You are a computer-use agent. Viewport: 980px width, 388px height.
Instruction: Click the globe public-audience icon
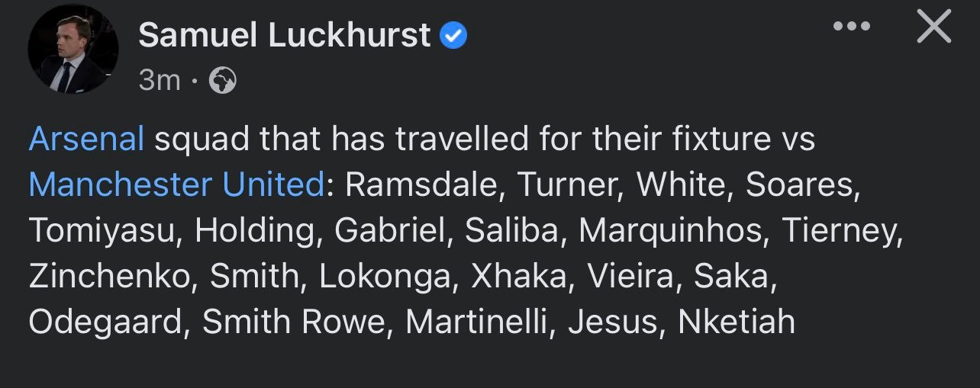coord(223,79)
